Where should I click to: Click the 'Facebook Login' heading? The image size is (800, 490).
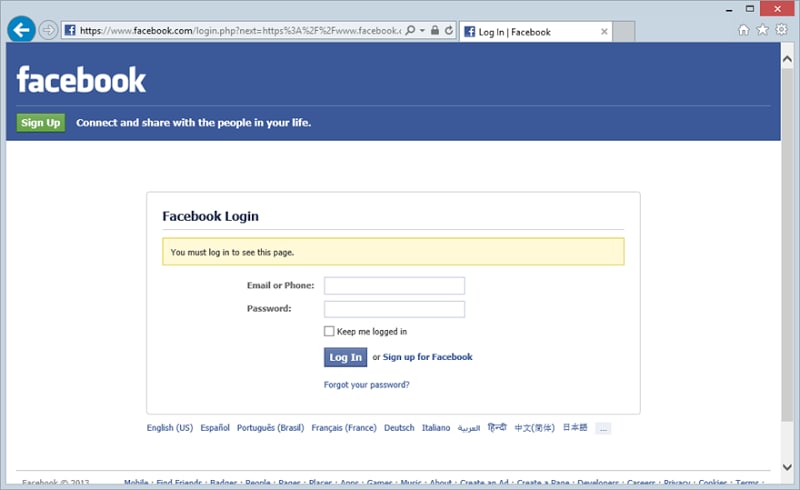click(x=210, y=216)
